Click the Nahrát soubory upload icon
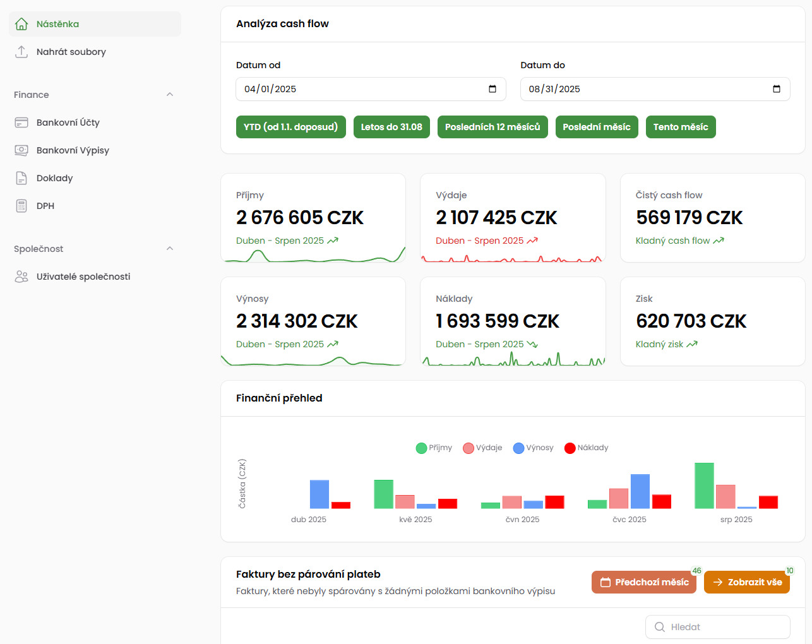The width and height of the screenshot is (812, 644). click(21, 52)
